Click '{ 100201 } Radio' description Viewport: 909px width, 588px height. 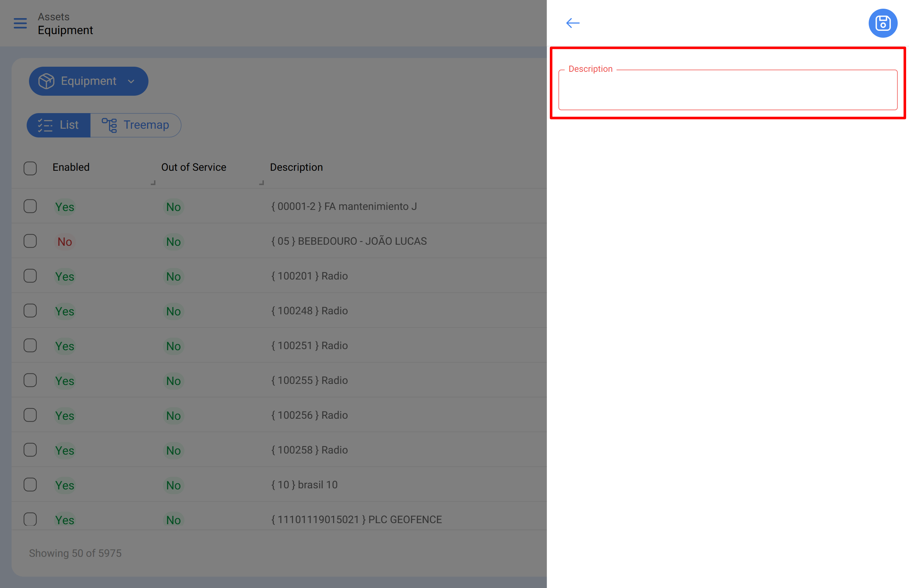pyautogui.click(x=309, y=276)
